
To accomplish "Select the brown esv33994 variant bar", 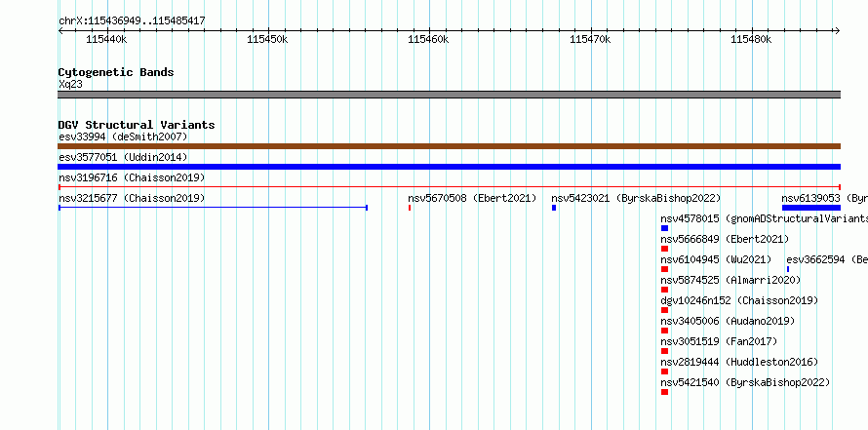I will point(449,146).
